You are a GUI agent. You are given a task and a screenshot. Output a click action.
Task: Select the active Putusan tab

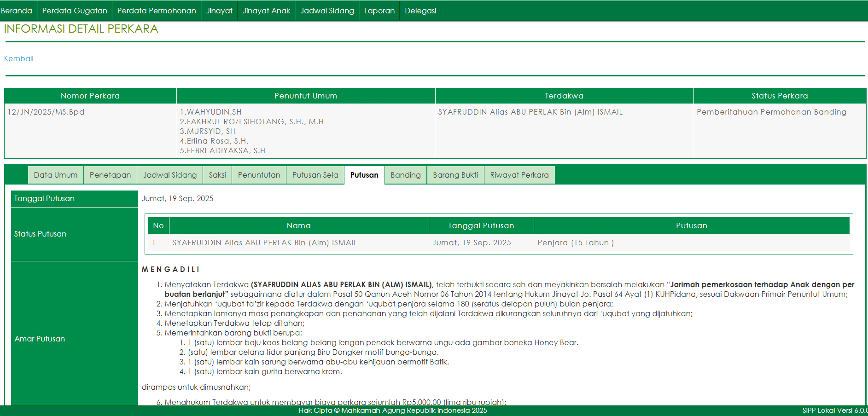click(x=364, y=175)
